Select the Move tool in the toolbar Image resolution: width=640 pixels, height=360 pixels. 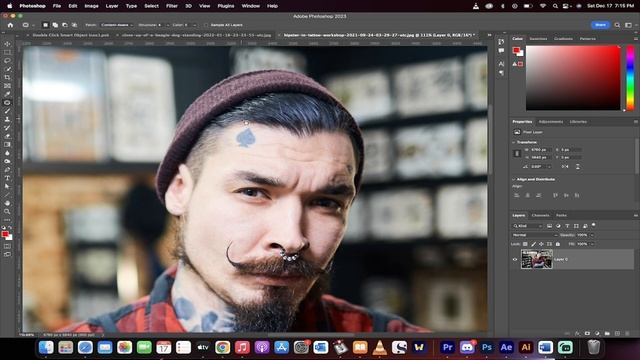pos(7,44)
